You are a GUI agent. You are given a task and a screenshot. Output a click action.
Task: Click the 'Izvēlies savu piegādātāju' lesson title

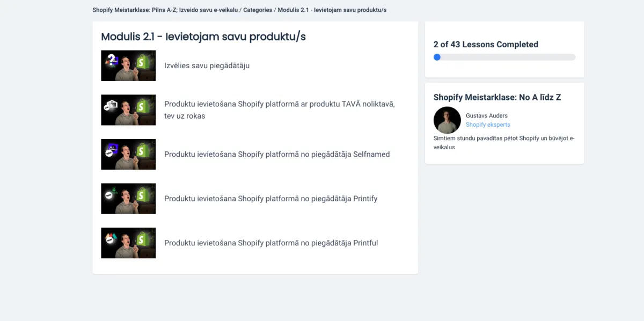(x=207, y=65)
